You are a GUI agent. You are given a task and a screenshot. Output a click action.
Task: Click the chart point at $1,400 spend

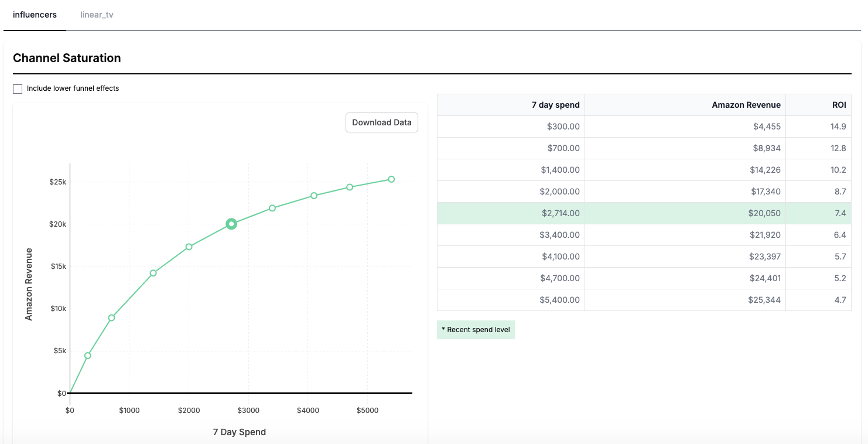(x=153, y=273)
